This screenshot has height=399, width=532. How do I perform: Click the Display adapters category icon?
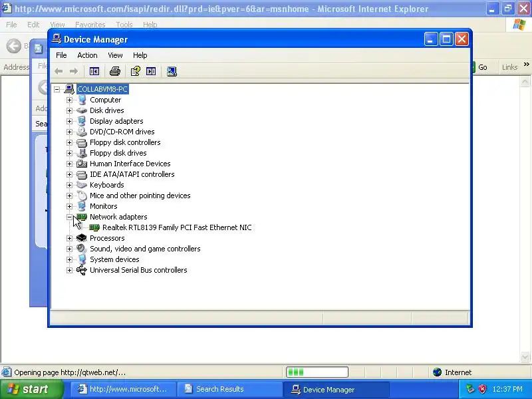click(x=82, y=121)
